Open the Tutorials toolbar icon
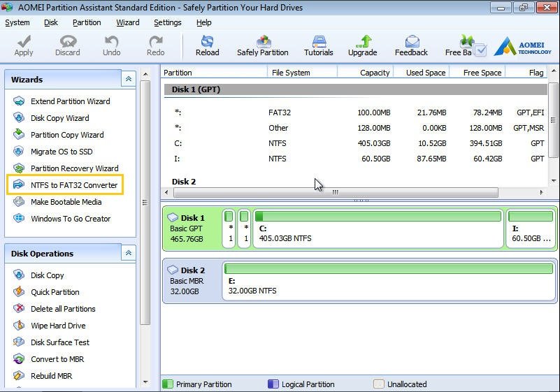 click(x=319, y=45)
